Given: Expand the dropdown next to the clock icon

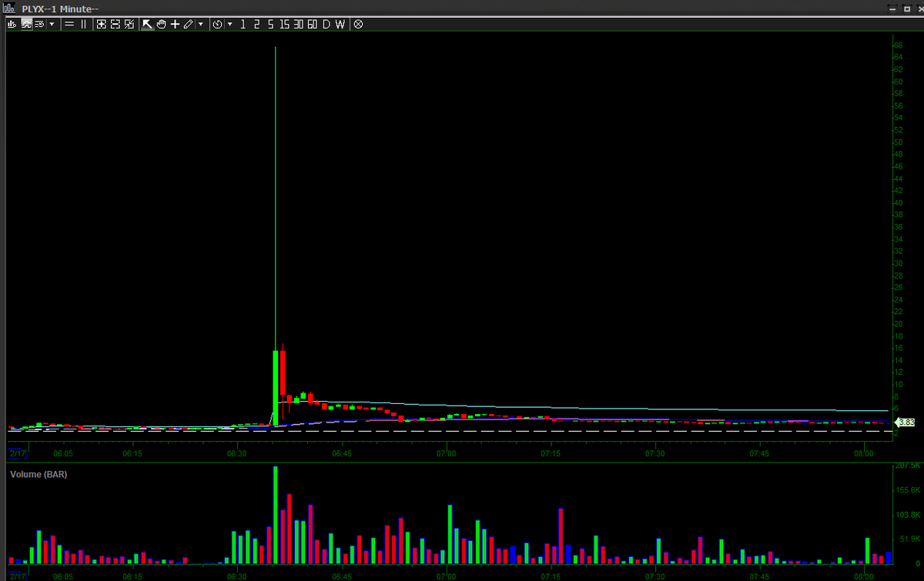Looking at the screenshot, I should tap(230, 24).
